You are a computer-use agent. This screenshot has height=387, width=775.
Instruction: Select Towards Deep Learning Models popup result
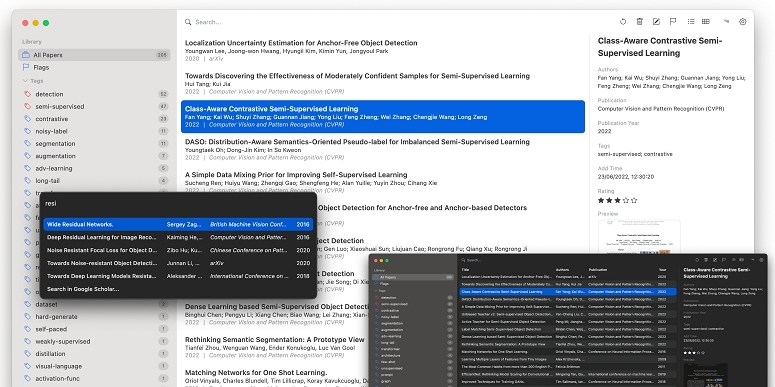(x=178, y=276)
